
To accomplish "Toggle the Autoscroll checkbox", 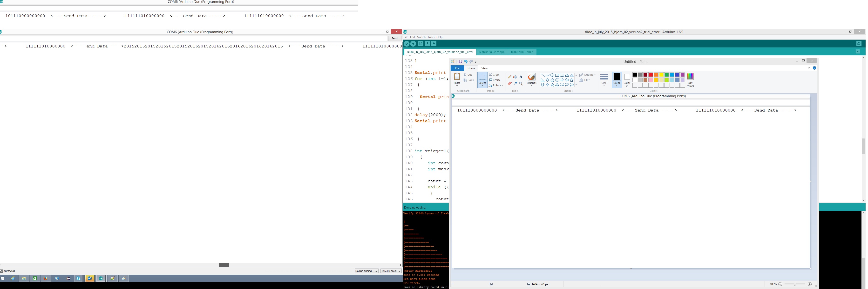I will tap(2, 271).
